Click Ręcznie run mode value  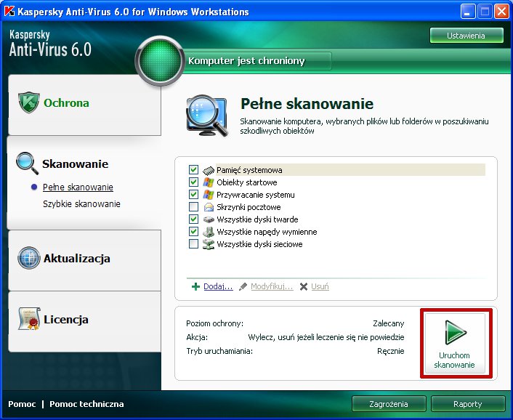pos(391,351)
